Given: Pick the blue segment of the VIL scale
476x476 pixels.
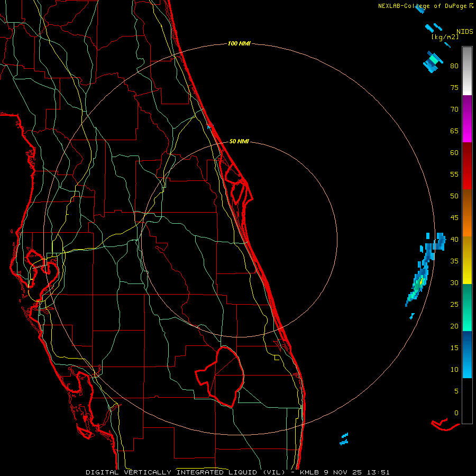Looking at the screenshot, I should coord(467,354).
